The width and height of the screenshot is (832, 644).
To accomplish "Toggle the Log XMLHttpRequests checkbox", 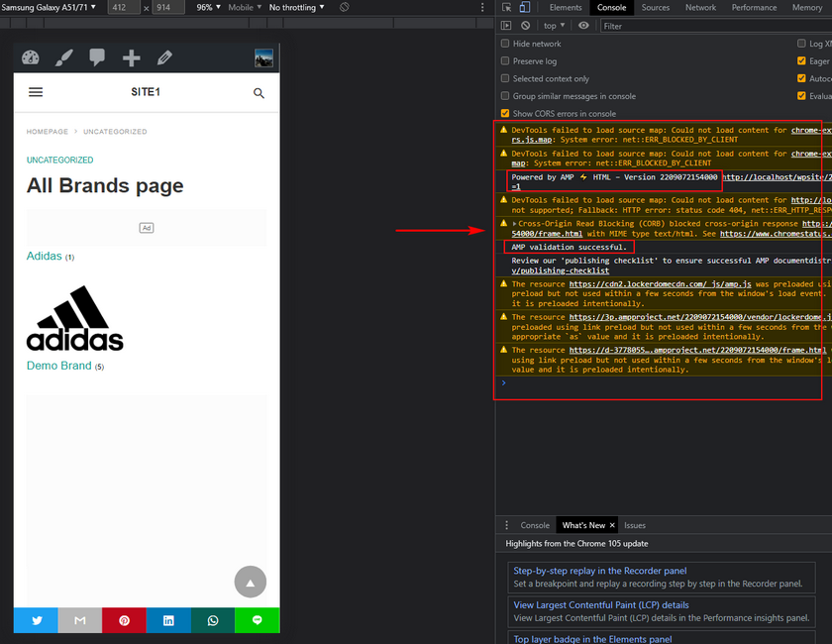I will tap(801, 44).
